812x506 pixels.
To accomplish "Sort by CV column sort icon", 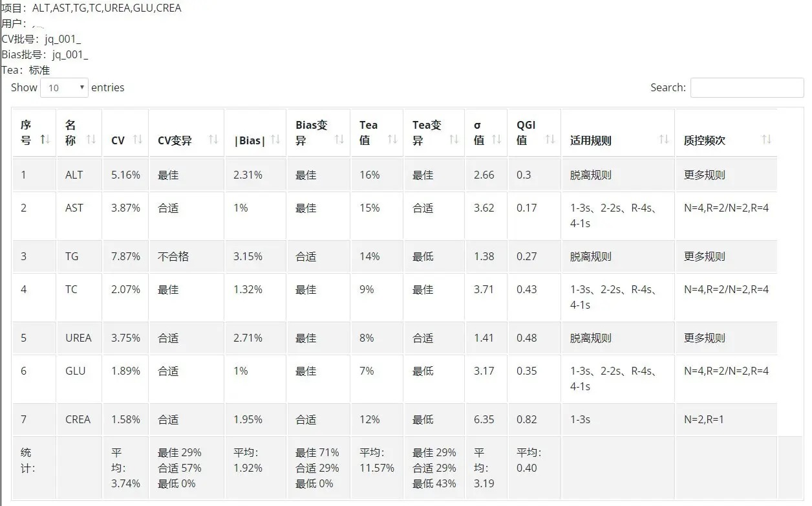I will click(138, 139).
